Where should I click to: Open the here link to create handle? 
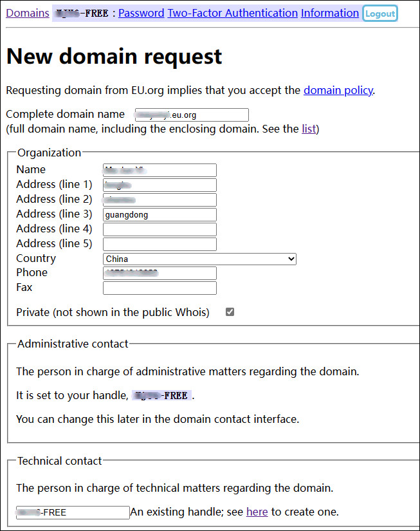pyautogui.click(x=257, y=512)
